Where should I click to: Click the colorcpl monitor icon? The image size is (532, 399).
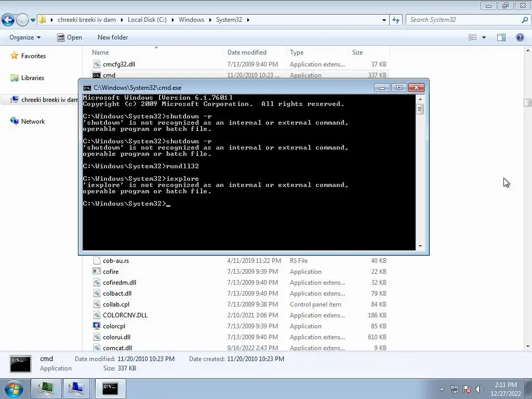pos(97,326)
